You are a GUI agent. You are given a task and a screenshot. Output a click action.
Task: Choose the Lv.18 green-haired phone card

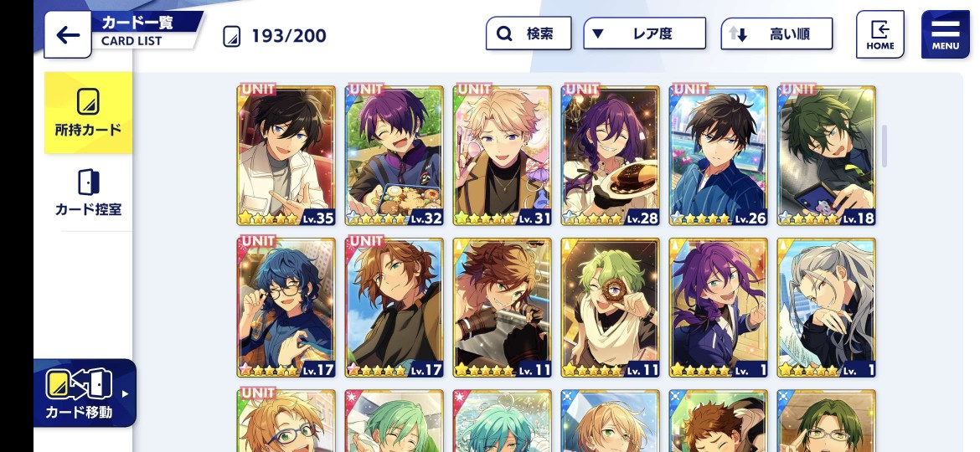(x=826, y=156)
